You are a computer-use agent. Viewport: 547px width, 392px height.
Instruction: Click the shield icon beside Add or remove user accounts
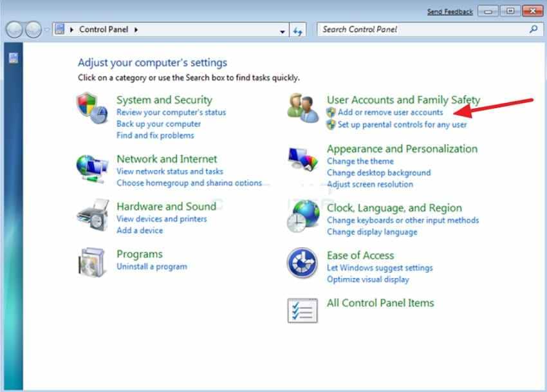pos(331,113)
